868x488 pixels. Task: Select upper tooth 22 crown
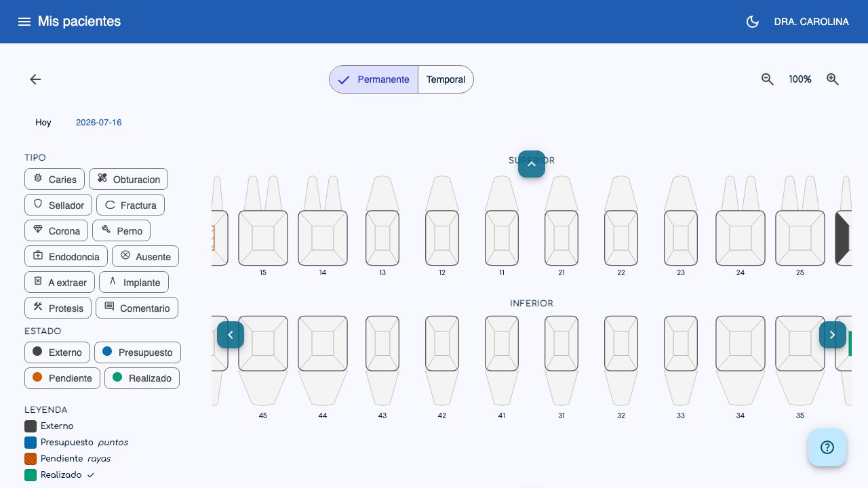621,238
